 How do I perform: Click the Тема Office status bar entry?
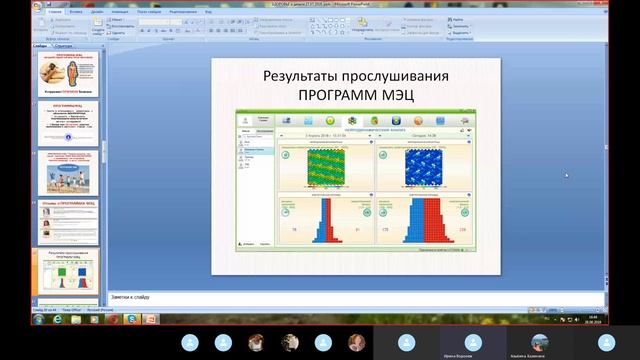pyautogui.click(x=71, y=310)
